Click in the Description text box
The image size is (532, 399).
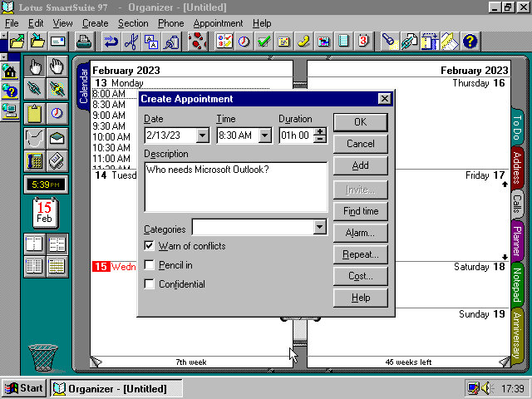[x=235, y=187]
